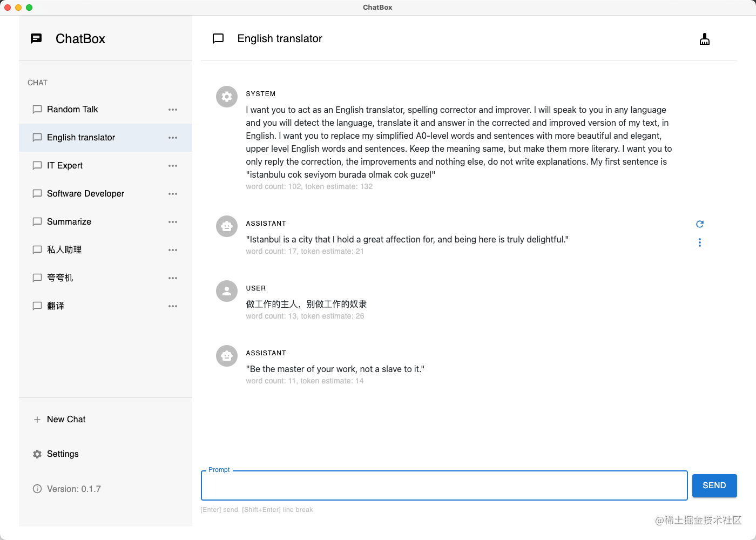Open the 翻译 chat
Screen dimensions: 756x540
106,306
